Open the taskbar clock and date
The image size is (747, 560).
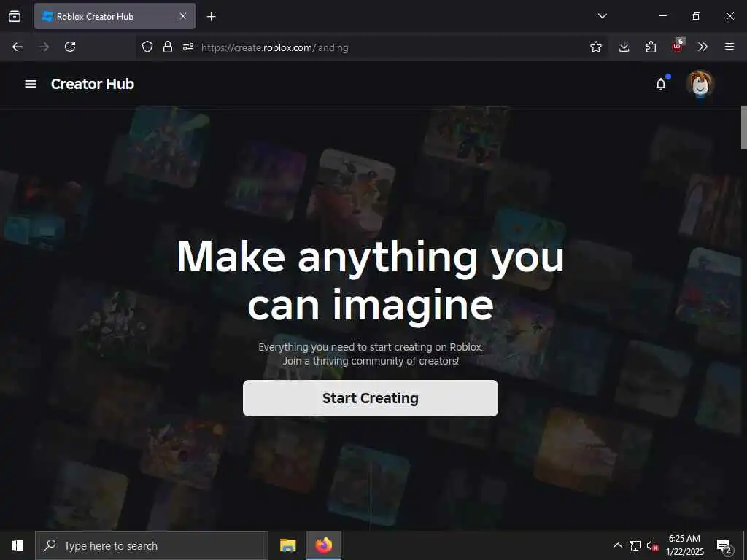684,545
